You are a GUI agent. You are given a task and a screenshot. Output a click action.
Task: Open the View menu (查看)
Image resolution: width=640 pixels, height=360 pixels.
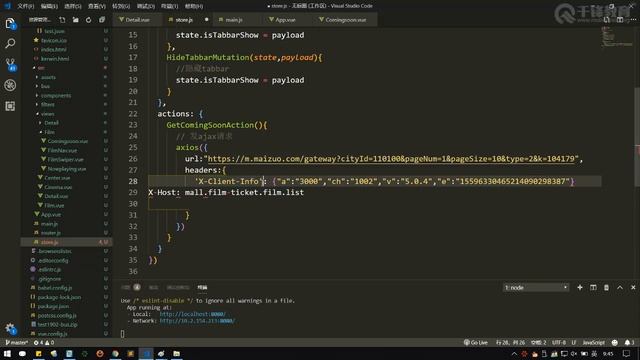tap(97, 6)
